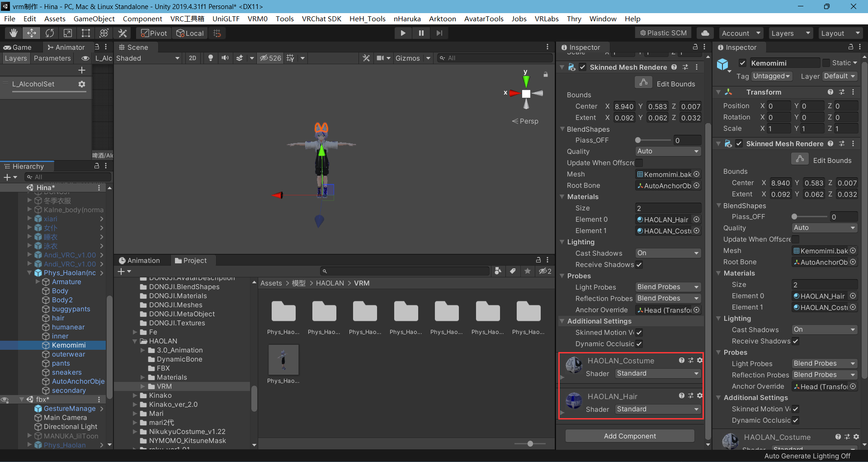Toggle Kemomimi object active checkbox
The image size is (868, 462).
click(x=742, y=63)
